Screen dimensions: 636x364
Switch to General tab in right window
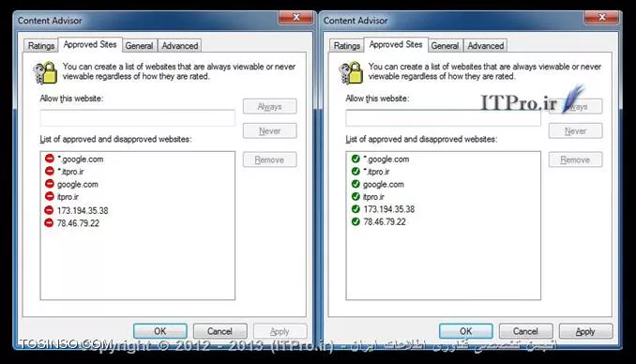click(445, 45)
